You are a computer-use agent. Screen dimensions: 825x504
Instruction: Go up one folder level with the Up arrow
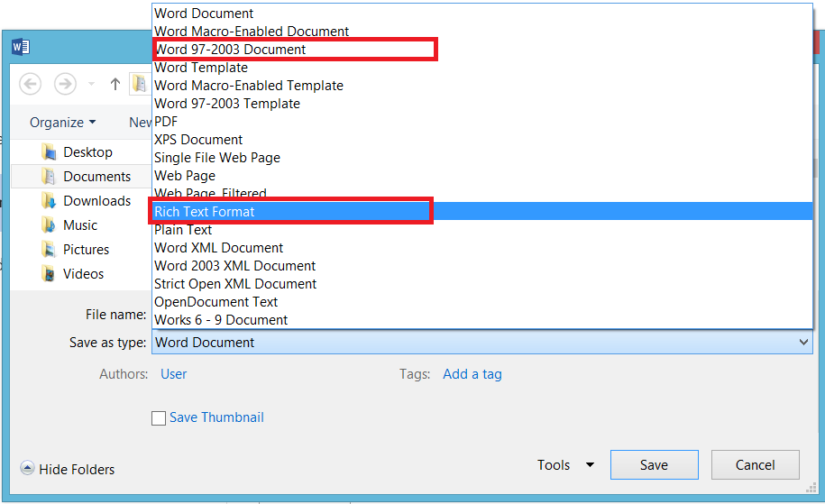(x=115, y=84)
